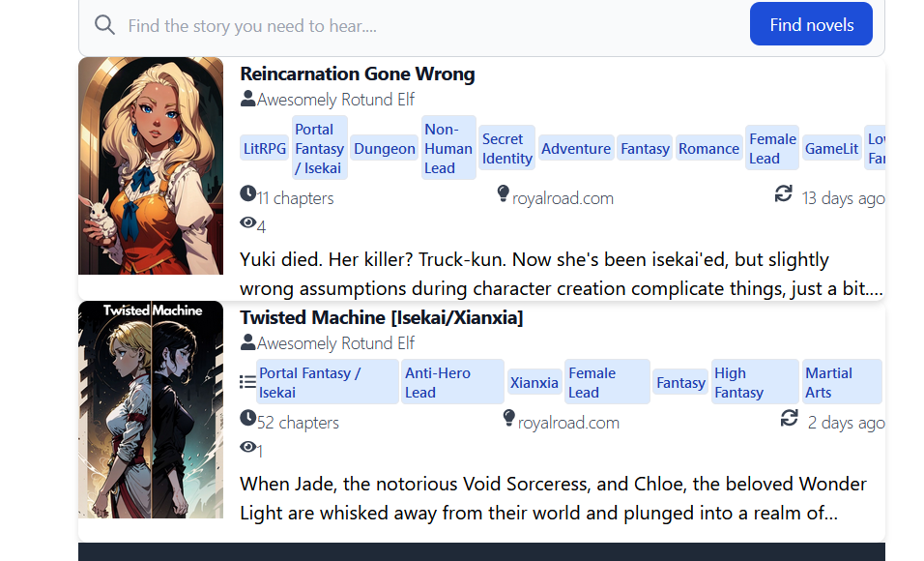Click the magnifying glass search icon
The height and width of the screenshot is (561, 924).
tap(104, 25)
